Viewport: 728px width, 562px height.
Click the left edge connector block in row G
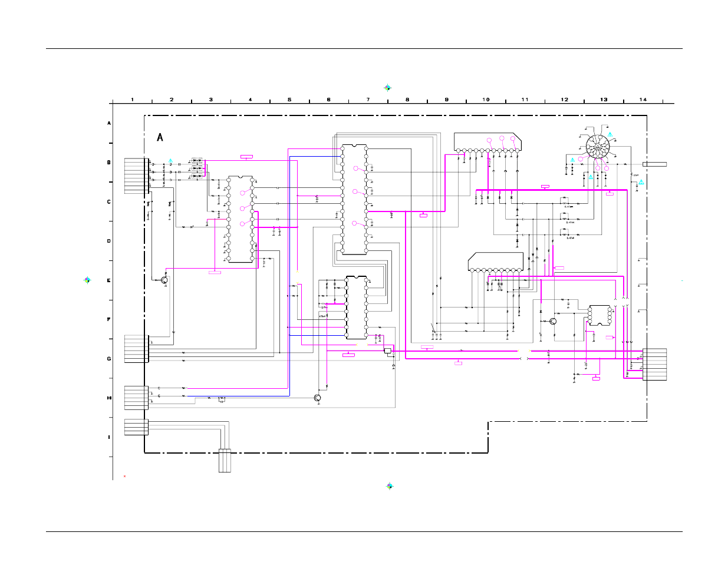point(136,348)
